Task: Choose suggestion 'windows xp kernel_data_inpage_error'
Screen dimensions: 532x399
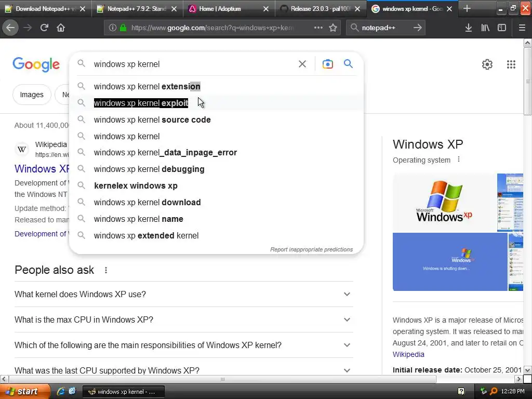Action: tap(216, 153)
